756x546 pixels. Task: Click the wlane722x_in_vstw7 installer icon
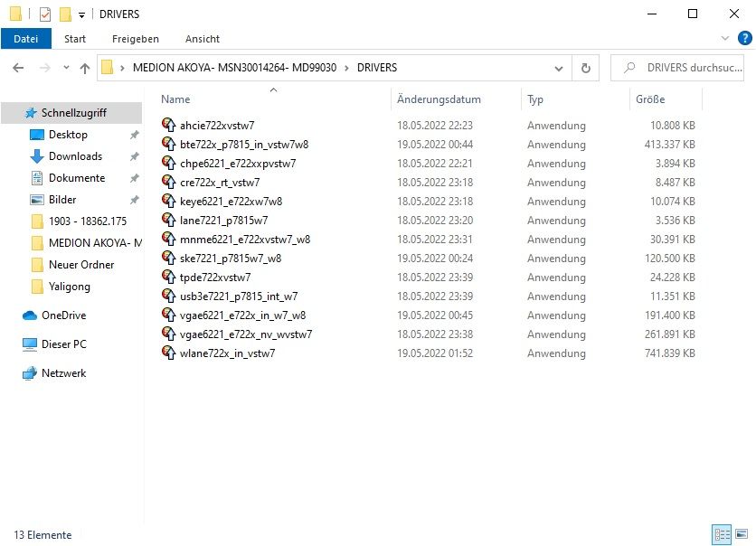click(168, 353)
